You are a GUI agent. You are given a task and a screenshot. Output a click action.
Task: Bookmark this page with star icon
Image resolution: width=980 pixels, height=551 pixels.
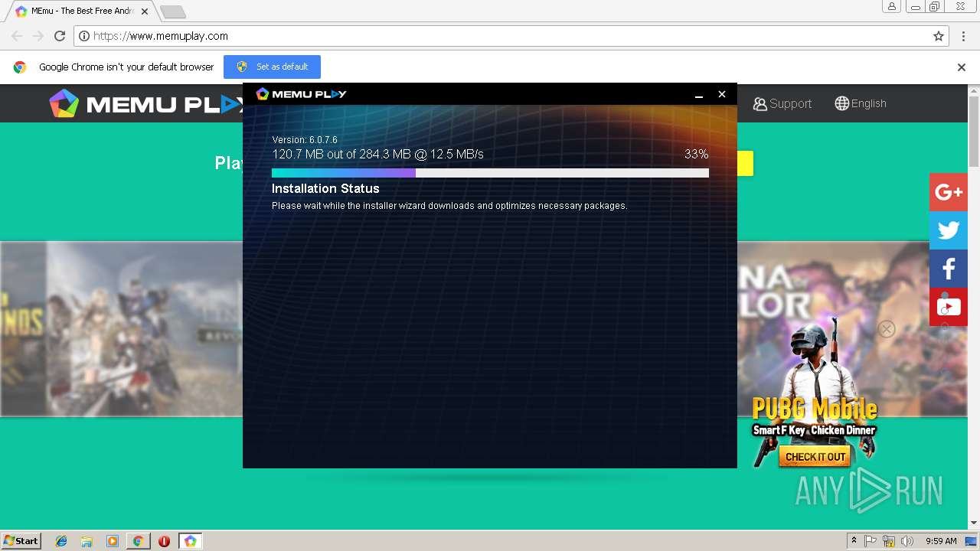(939, 36)
